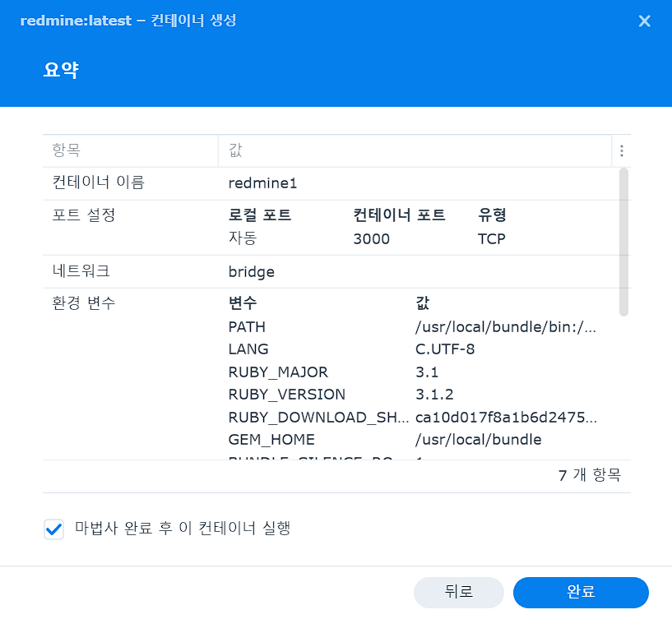
Task: Select the 3.1.2 version value
Action: coord(434,395)
